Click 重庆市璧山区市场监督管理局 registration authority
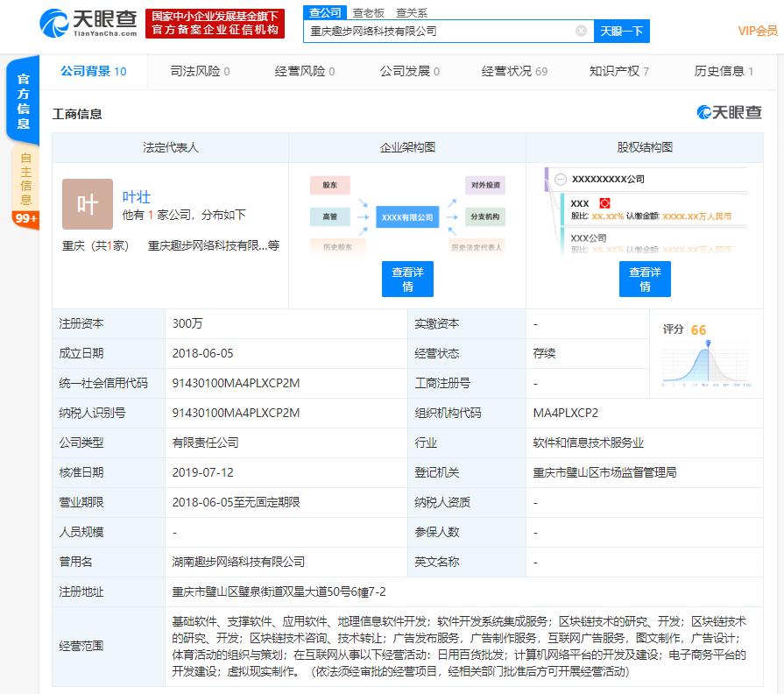This screenshot has height=694, width=784. click(x=604, y=472)
